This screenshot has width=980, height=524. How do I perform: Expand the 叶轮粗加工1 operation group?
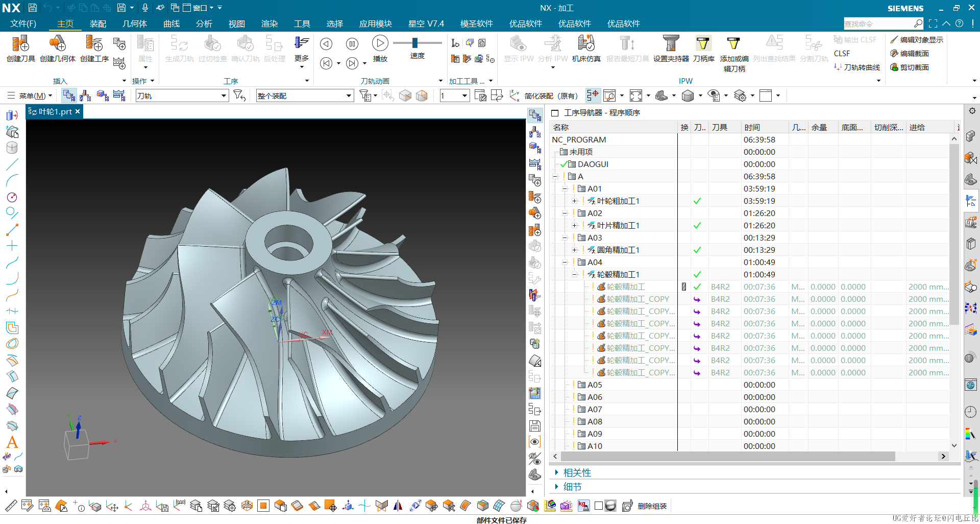575,201
